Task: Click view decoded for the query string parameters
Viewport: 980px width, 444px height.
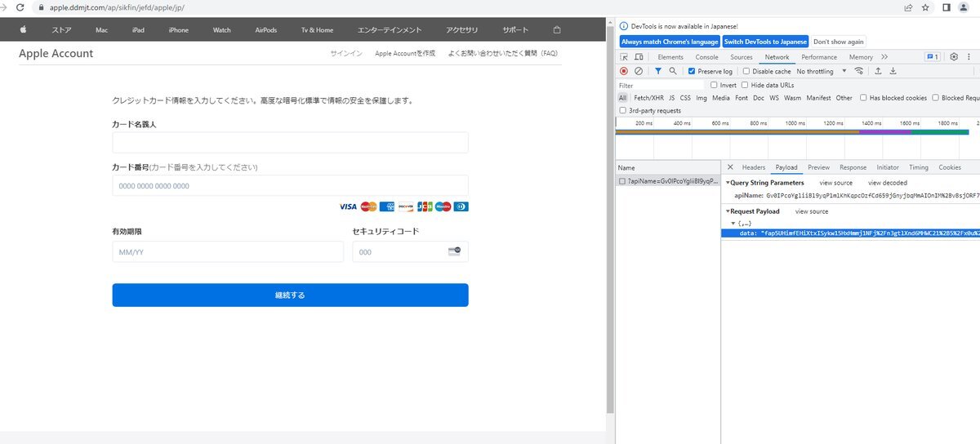Action: [888, 183]
